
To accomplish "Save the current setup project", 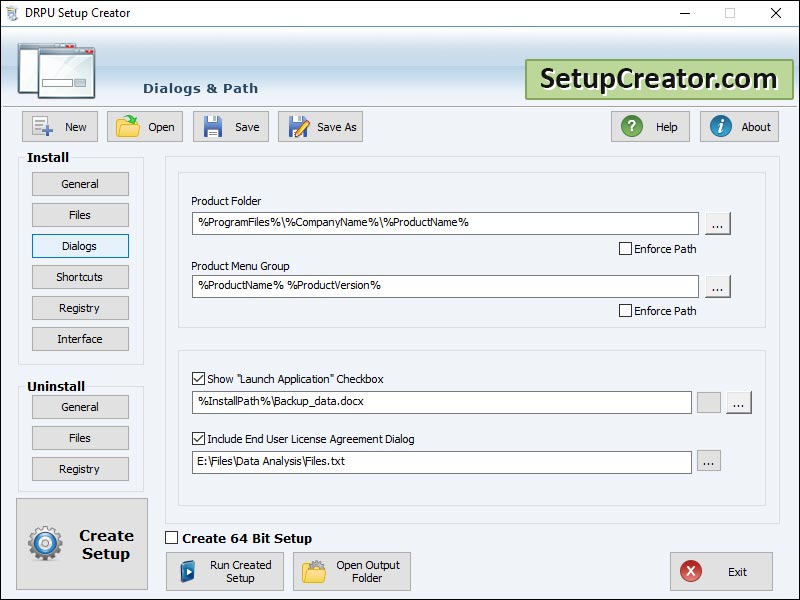I will tap(212, 126).
